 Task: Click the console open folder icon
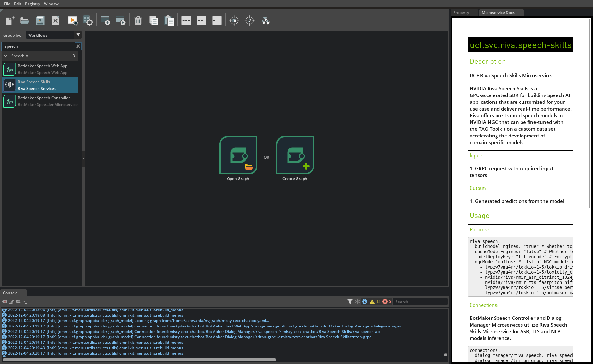click(18, 302)
